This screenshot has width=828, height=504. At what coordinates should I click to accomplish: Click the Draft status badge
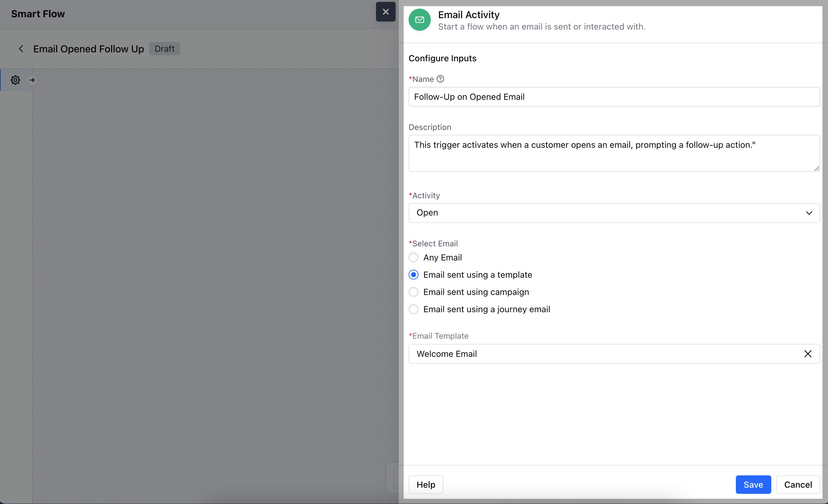pyautogui.click(x=164, y=49)
